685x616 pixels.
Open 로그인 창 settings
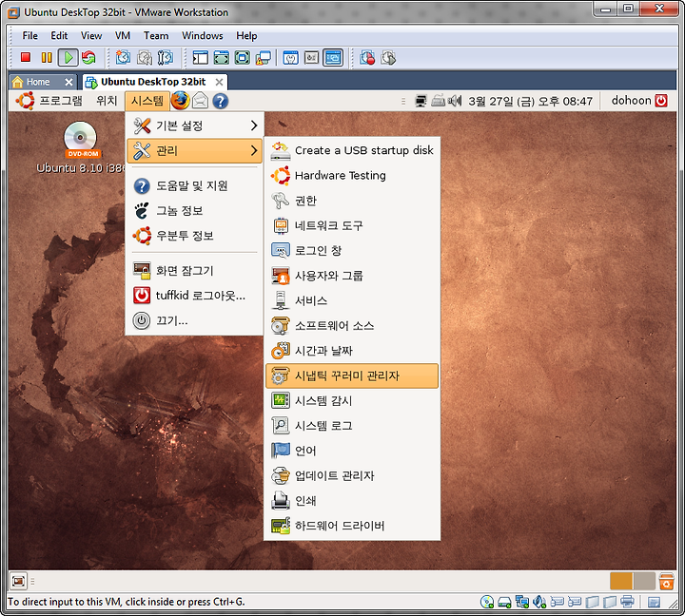point(352,251)
